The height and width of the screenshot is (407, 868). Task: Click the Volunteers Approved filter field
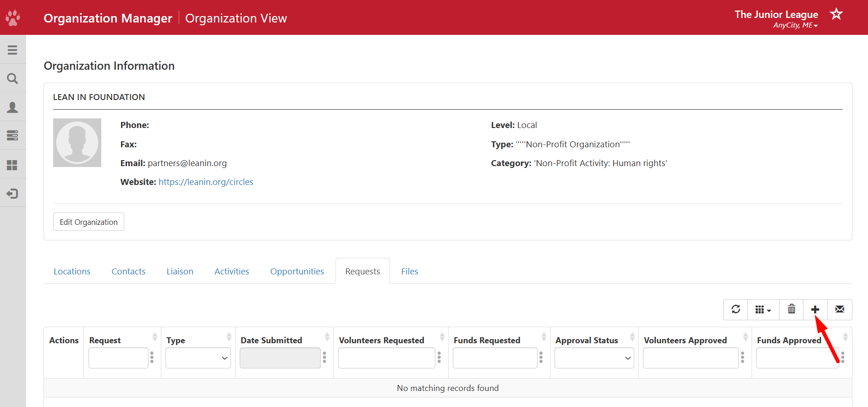[691, 358]
